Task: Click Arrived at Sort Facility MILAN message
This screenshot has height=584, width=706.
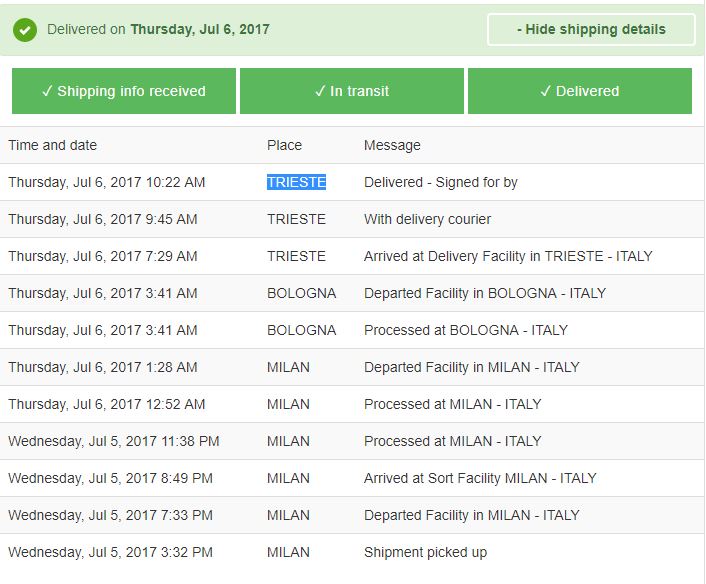Action: [x=480, y=478]
